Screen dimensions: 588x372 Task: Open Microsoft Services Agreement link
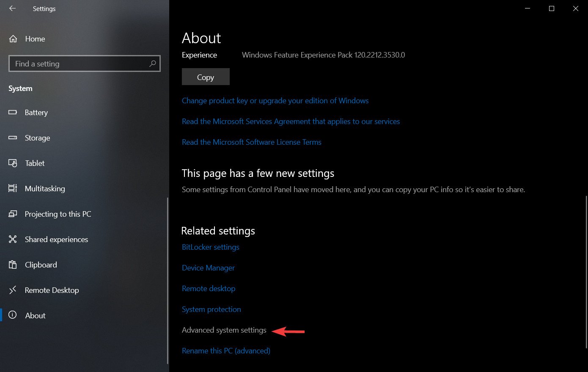tap(291, 121)
